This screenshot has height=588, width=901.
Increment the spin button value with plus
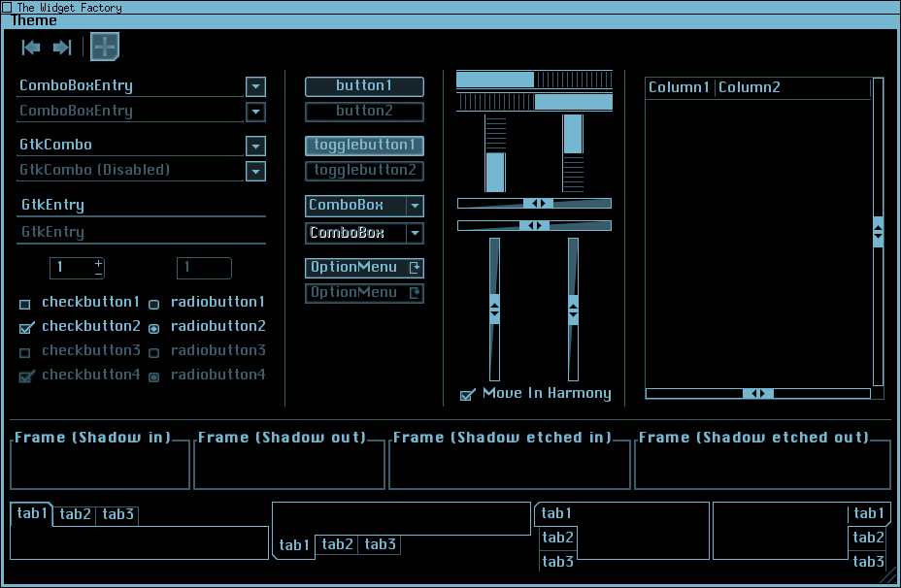[99, 263]
